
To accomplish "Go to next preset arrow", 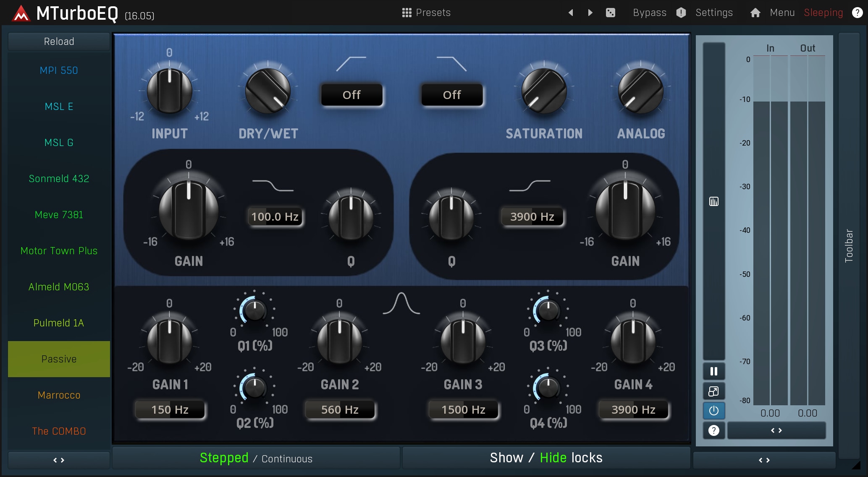I will [x=590, y=13].
